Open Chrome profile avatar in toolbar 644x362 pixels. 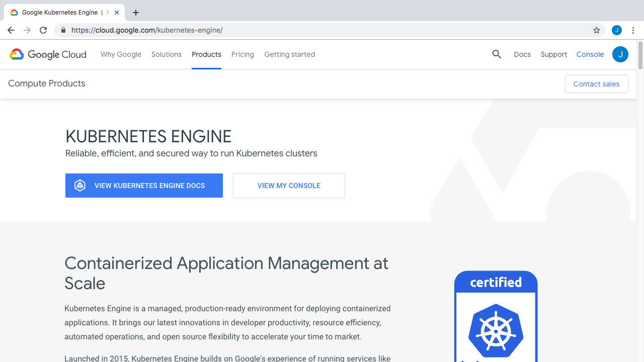(x=617, y=30)
